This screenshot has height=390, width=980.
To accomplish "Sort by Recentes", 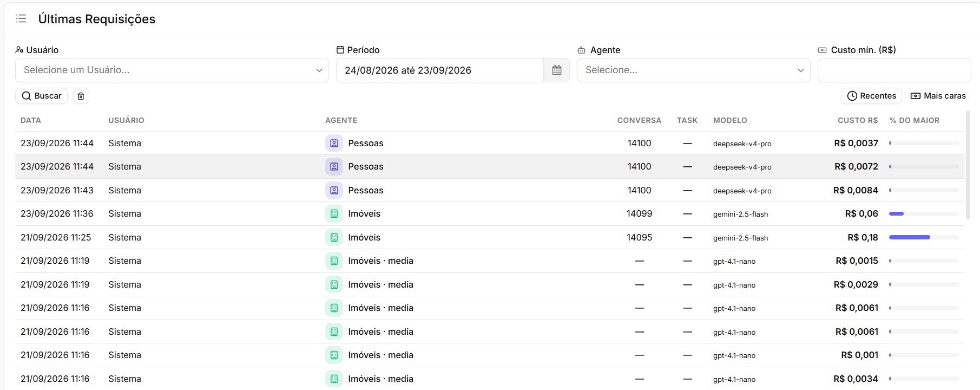I will tap(871, 96).
